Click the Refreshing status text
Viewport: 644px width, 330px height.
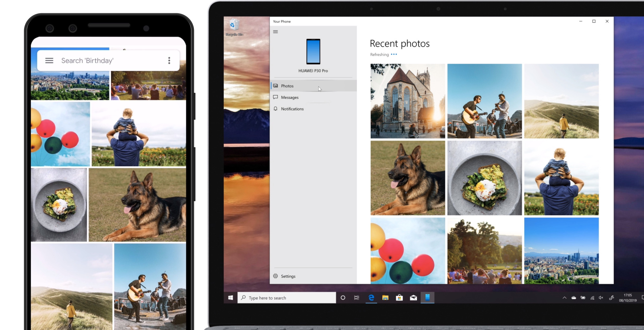click(x=379, y=55)
